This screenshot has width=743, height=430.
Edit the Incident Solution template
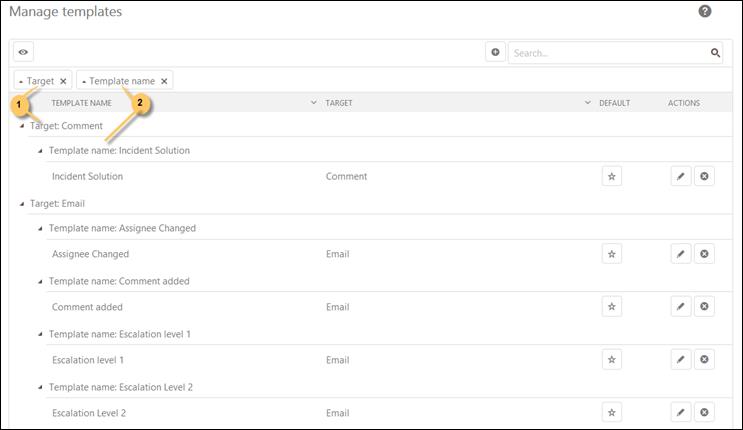(681, 176)
